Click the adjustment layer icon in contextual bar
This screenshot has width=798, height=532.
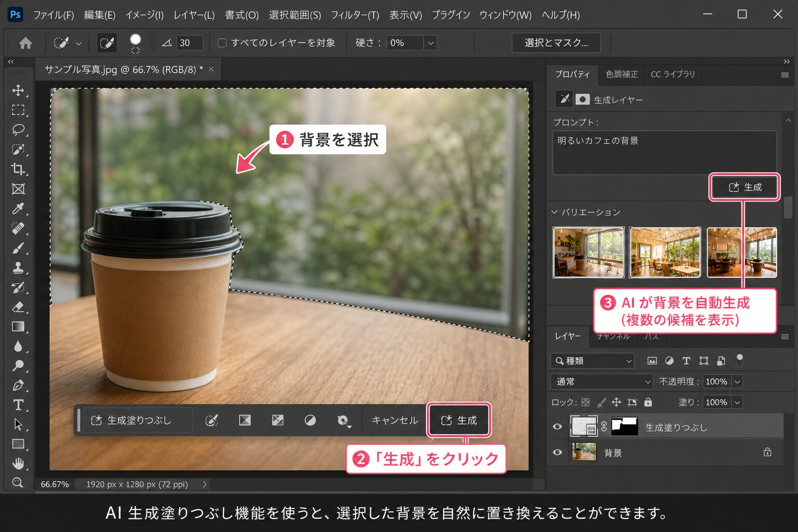click(310, 420)
